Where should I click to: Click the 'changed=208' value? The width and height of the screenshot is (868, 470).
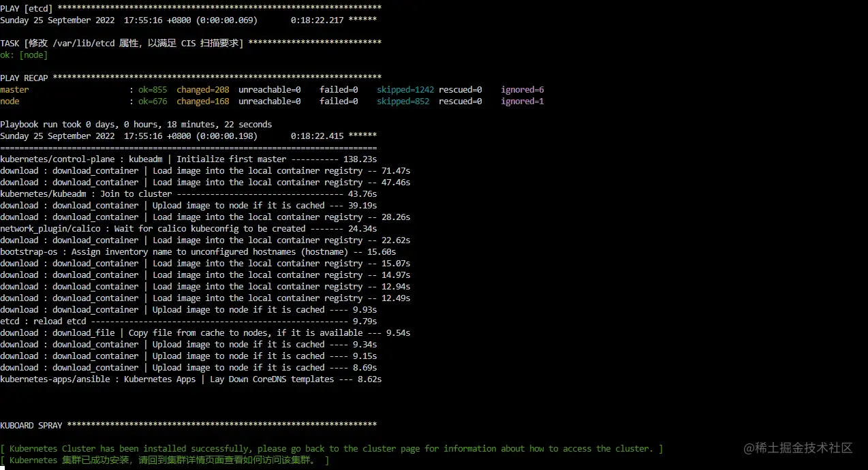tap(203, 89)
